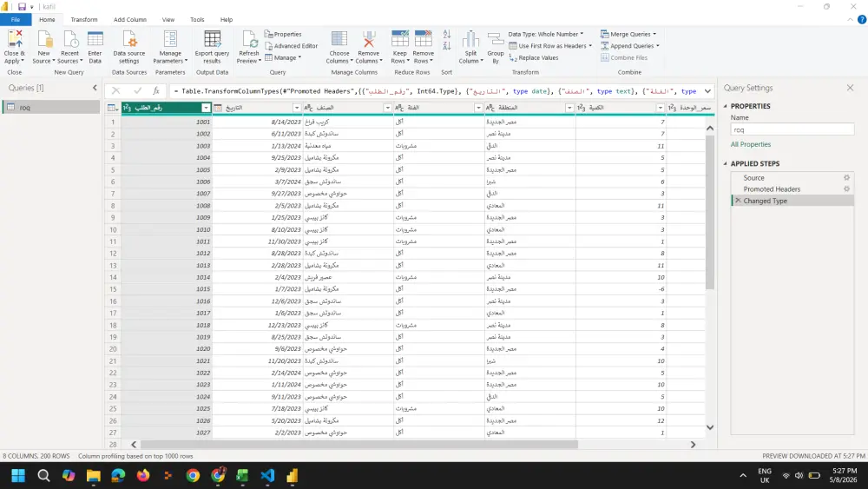Open the Help question mark icon
Screen dimensions: 868x489
(861, 19)
